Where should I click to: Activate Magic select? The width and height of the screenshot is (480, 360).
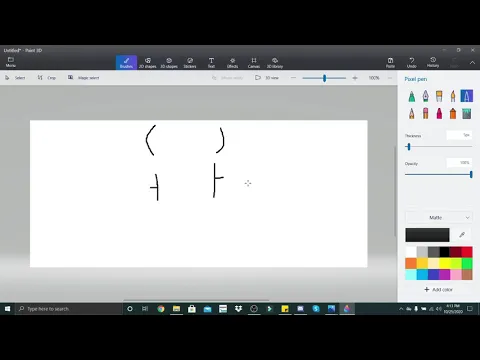pos(84,78)
